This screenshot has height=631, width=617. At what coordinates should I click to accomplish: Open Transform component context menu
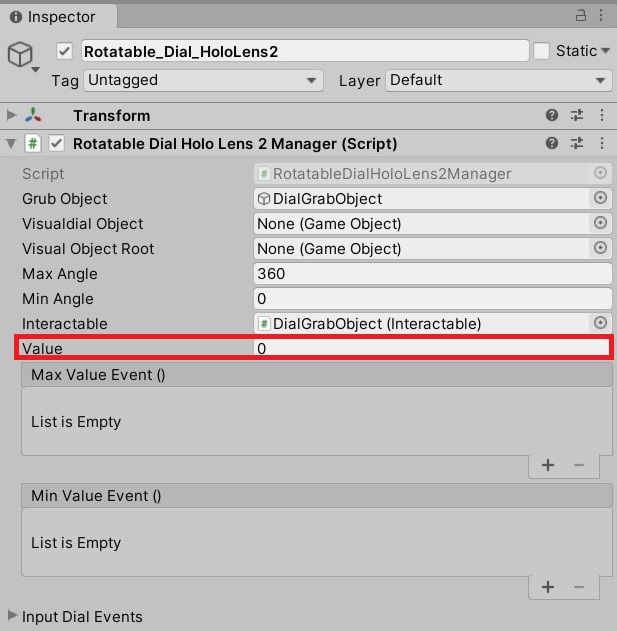click(602, 115)
